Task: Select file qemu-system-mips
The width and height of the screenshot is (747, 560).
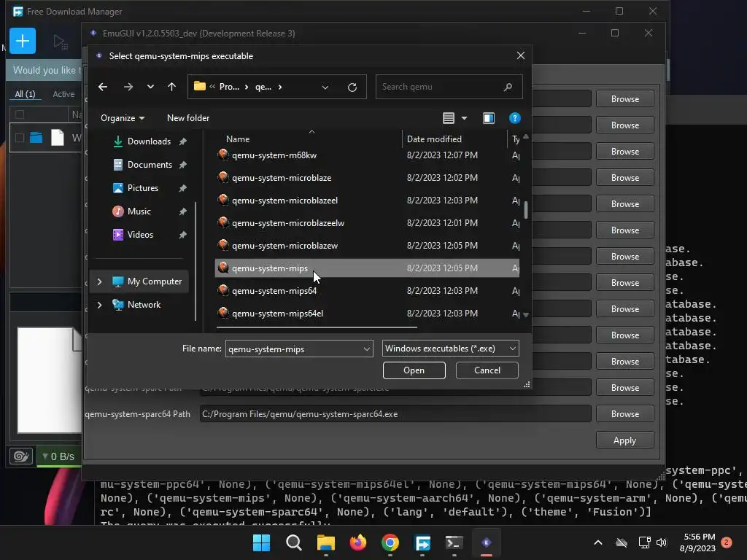Action: coord(367,268)
